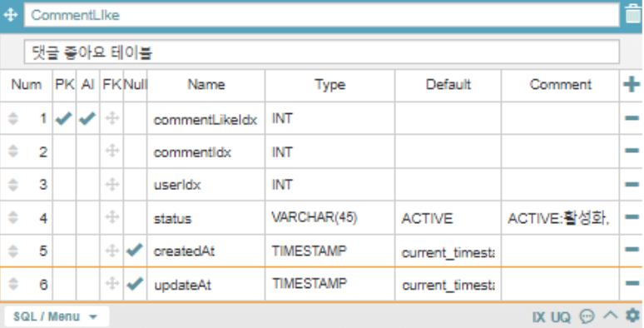Image resolution: width=644 pixels, height=328 pixels.
Task: Click the INT type of commentLikeIdx
Action: coord(330,118)
